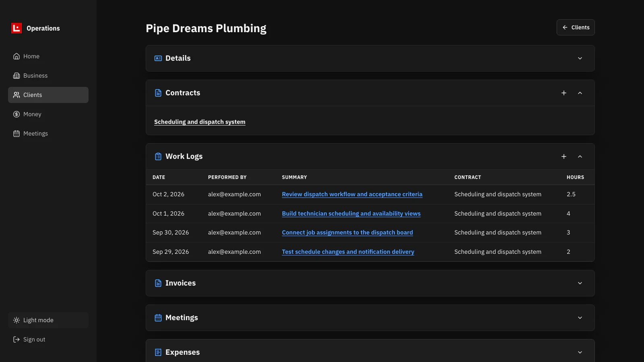Click the Meetings calendar icon in main panel
The image size is (644, 362).
(158, 318)
